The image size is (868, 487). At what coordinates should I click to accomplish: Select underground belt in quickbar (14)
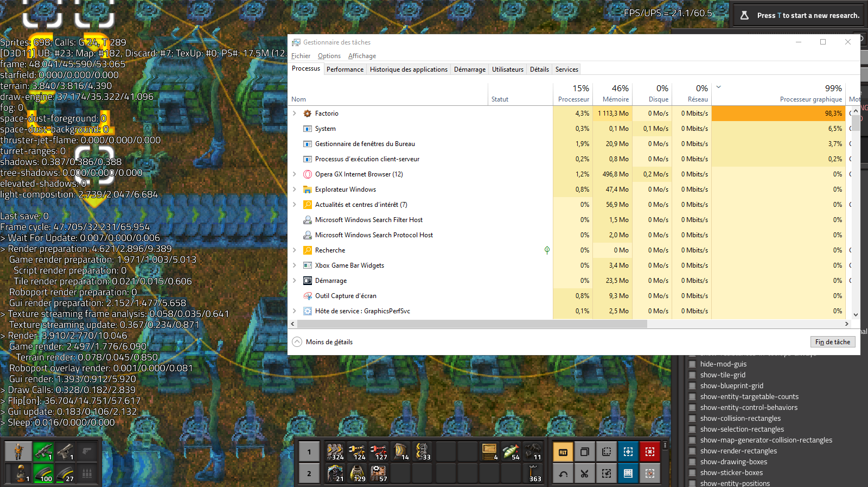pos(400,452)
